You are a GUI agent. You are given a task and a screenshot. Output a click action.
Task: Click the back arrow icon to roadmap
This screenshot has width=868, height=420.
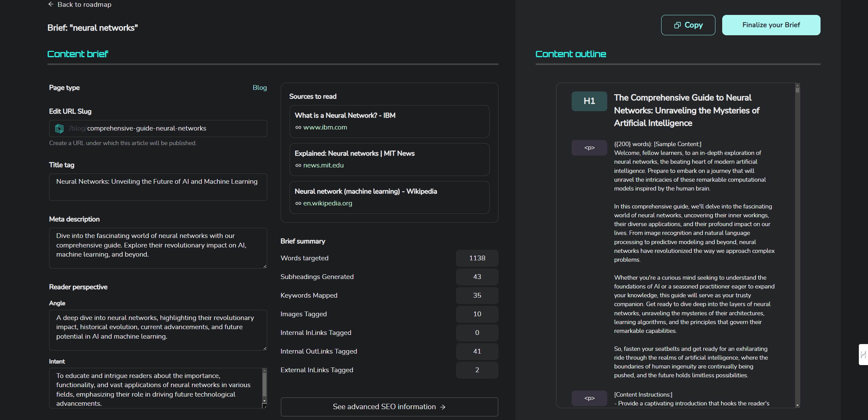click(x=51, y=4)
